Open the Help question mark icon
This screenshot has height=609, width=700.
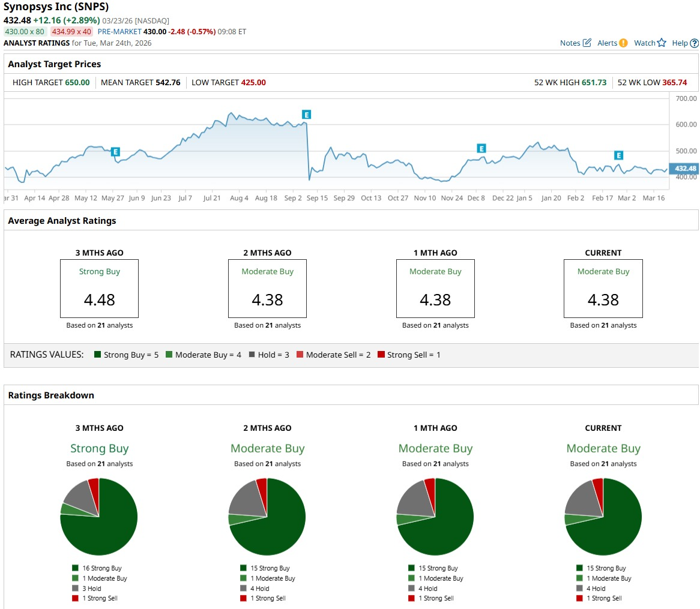(x=694, y=43)
